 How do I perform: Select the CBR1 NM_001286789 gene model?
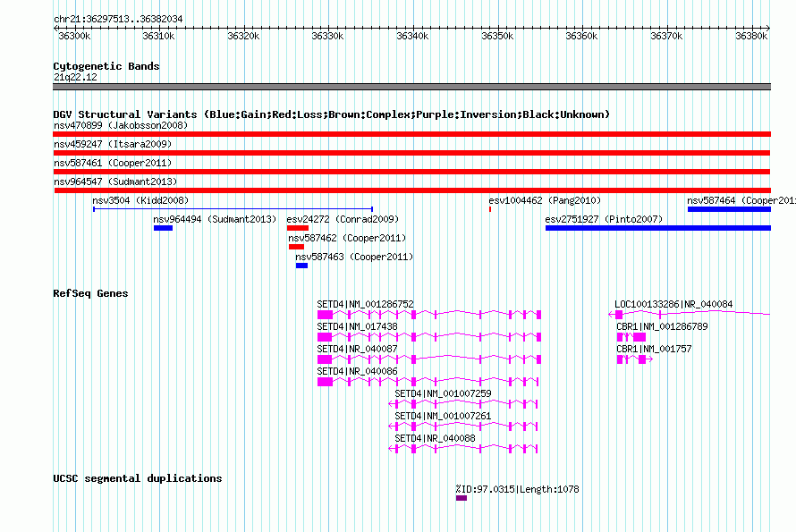point(631,337)
